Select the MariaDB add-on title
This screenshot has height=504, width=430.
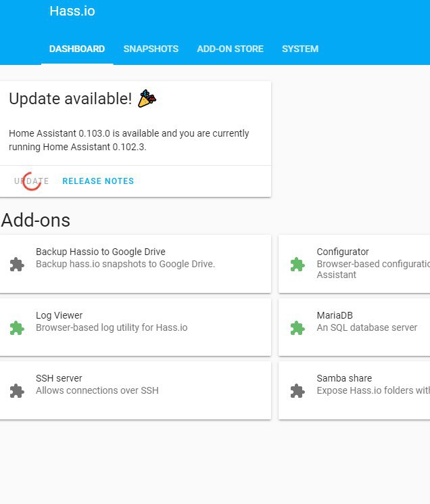(335, 315)
